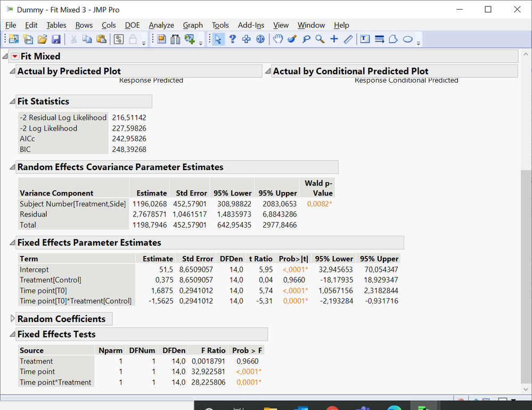Select the Arrow pointer tool
This screenshot has height=410, width=532.
pyautogui.click(x=218, y=39)
